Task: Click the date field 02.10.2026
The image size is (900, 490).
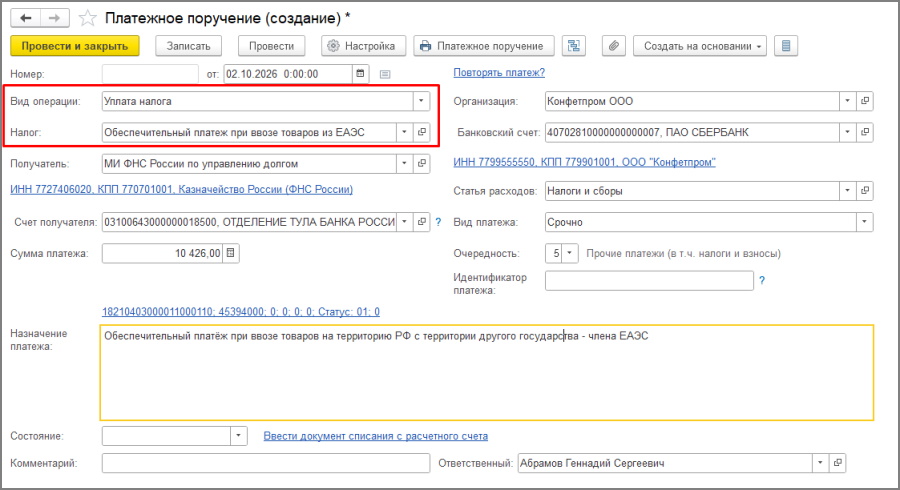Action: click(x=288, y=74)
